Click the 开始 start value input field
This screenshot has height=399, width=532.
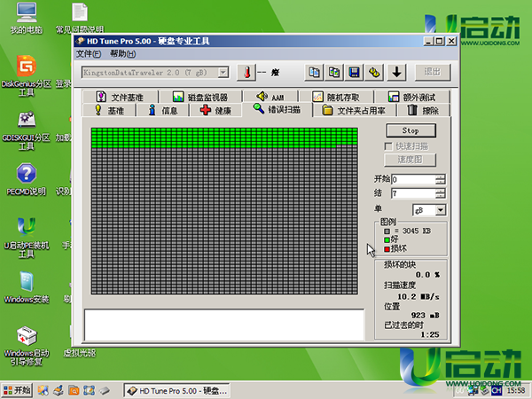413,179
